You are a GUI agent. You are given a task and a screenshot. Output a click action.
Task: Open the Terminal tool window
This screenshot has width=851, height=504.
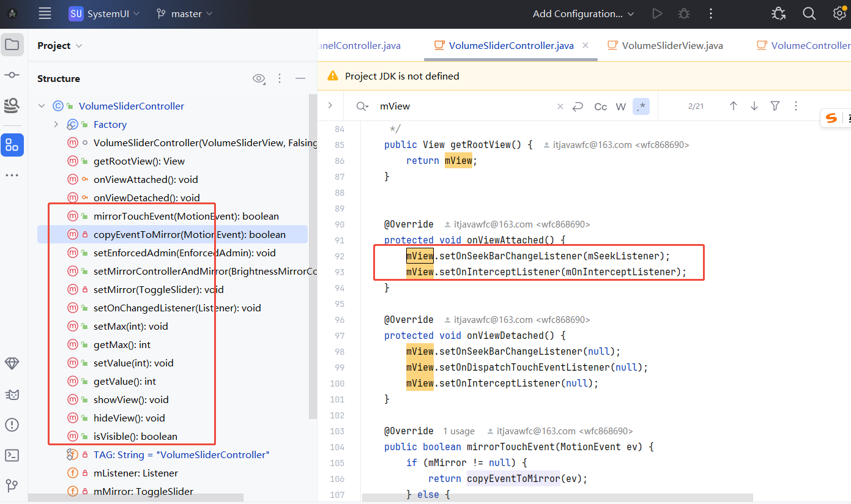point(12,456)
